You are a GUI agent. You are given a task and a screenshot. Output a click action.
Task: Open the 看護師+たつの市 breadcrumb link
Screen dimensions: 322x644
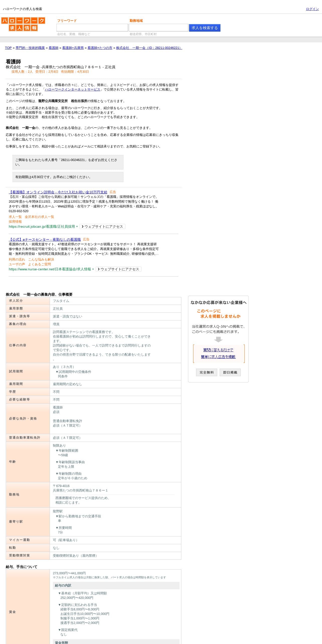pos(100,48)
